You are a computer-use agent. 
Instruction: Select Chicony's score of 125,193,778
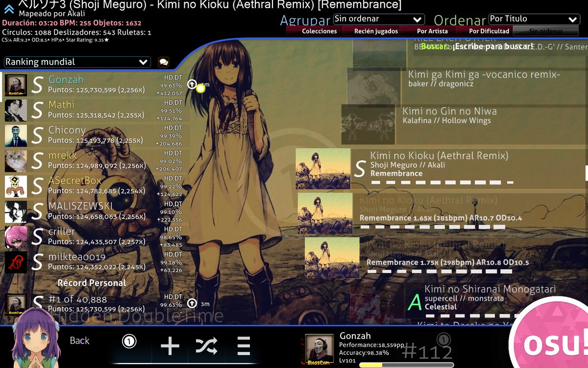coord(93,136)
